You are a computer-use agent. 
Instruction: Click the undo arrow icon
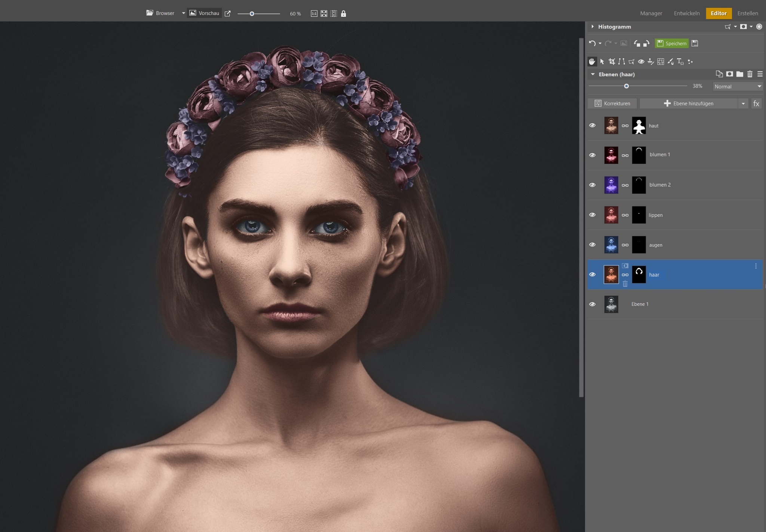pyautogui.click(x=592, y=43)
